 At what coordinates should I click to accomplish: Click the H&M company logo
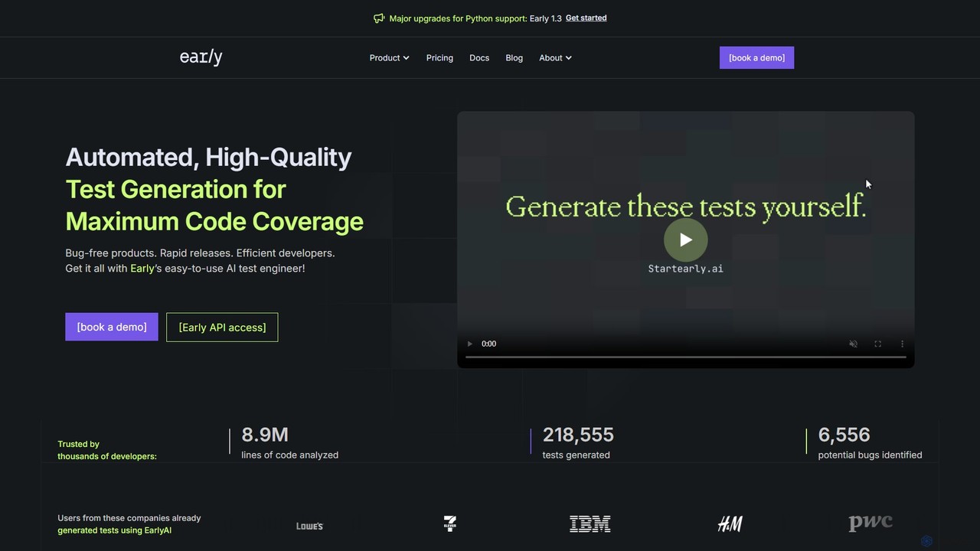[x=730, y=524]
